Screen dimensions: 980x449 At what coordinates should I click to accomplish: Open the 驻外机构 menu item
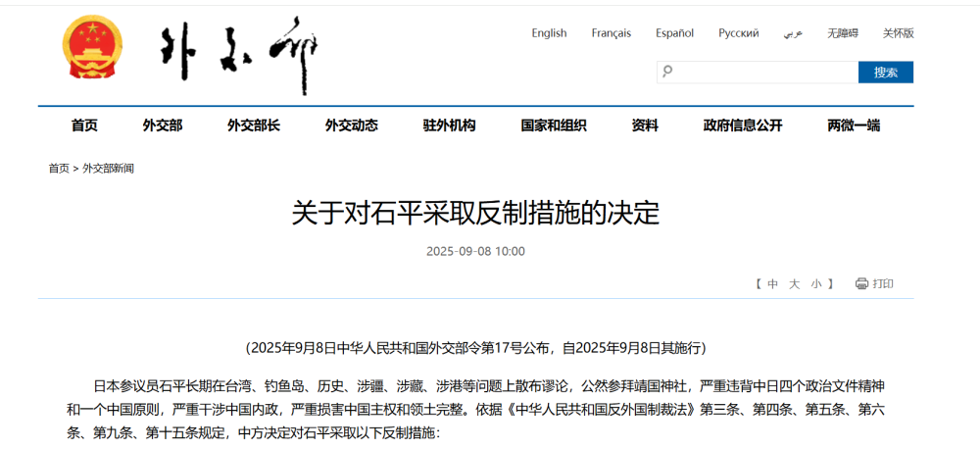tap(449, 125)
